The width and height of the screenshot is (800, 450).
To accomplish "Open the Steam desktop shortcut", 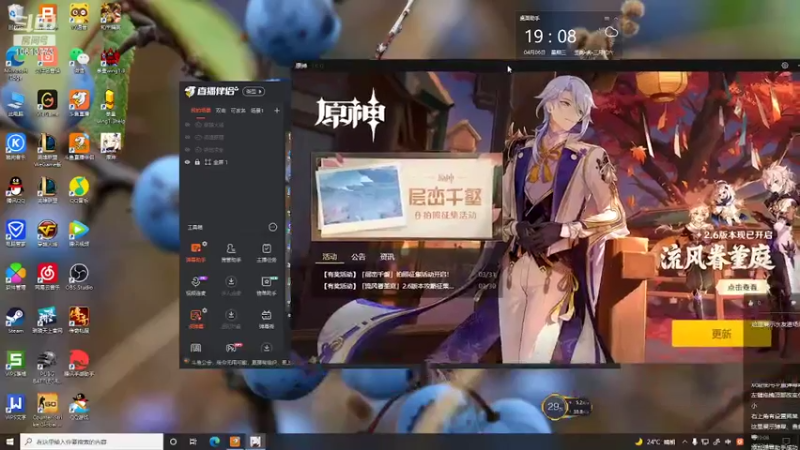I will [15, 320].
